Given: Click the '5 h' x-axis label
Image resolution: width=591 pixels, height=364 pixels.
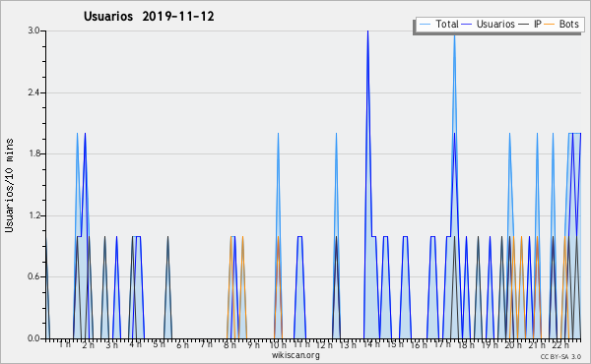Looking at the screenshot, I should pos(159,344).
